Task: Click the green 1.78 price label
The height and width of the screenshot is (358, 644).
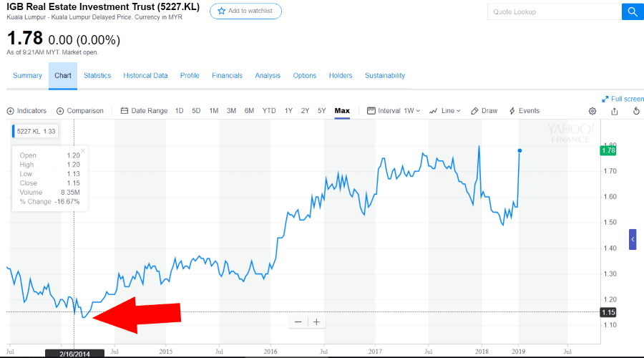Action: [608, 150]
